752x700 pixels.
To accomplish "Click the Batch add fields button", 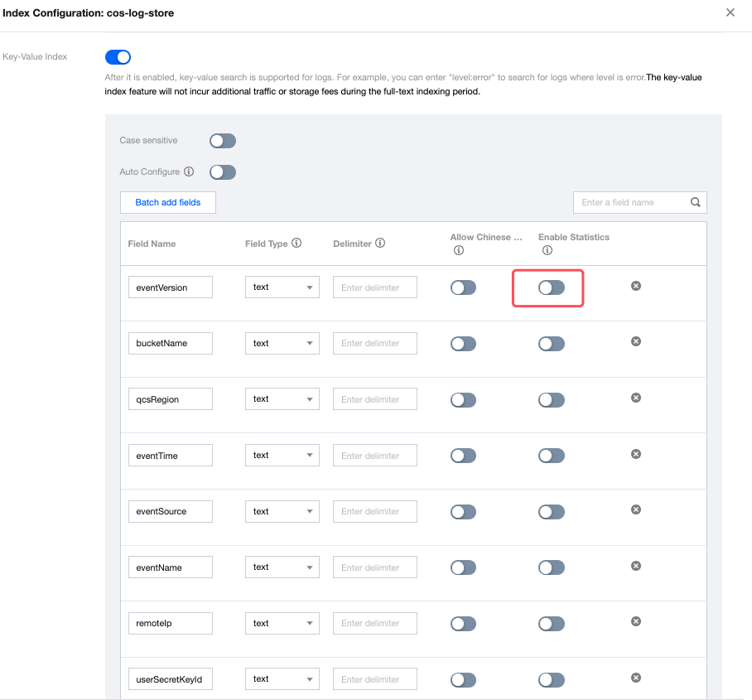I will point(168,203).
